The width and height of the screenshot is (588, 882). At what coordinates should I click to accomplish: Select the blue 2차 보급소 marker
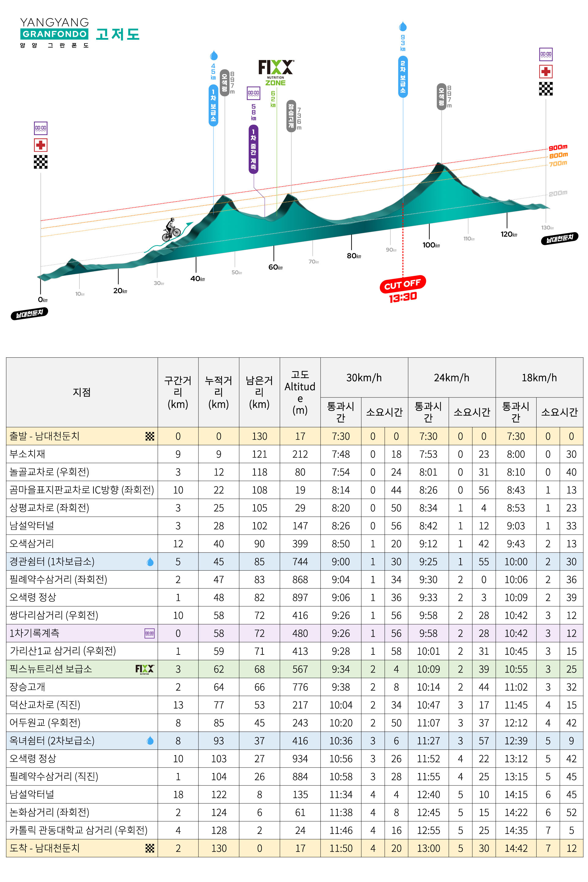click(x=403, y=77)
